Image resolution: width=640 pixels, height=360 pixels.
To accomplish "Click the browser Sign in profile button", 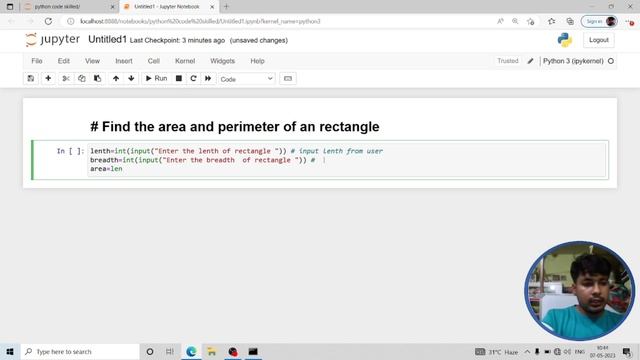I will coord(599,21).
